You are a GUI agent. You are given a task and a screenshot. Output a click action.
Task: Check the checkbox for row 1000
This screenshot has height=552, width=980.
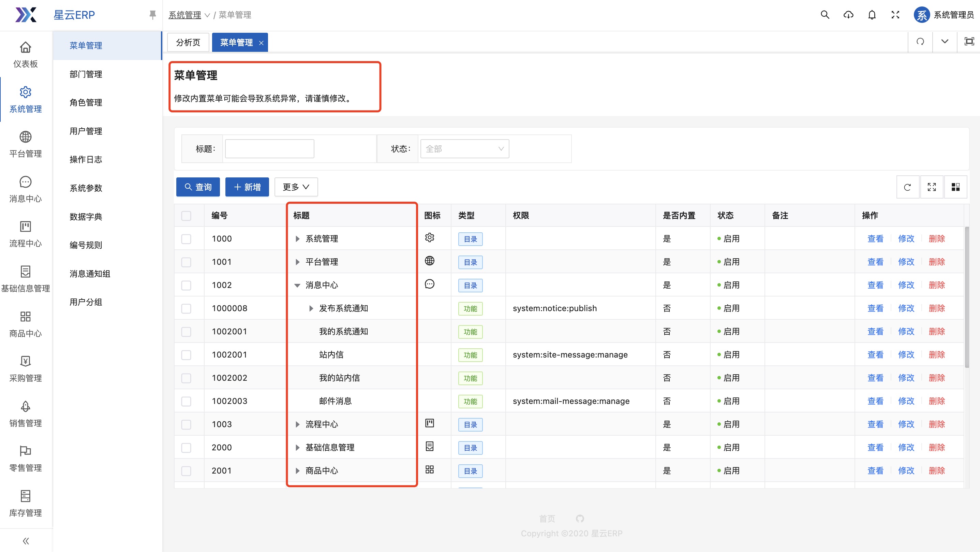point(186,239)
